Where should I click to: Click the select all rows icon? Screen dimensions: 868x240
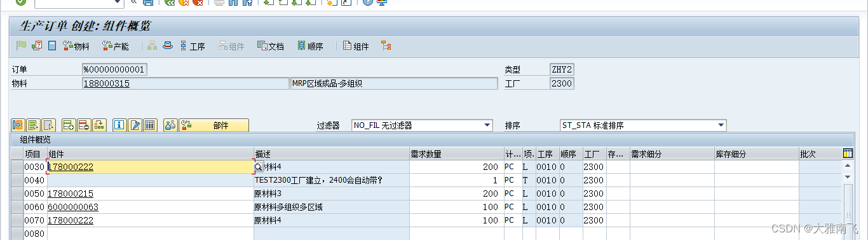pyautogui.click(x=34, y=125)
